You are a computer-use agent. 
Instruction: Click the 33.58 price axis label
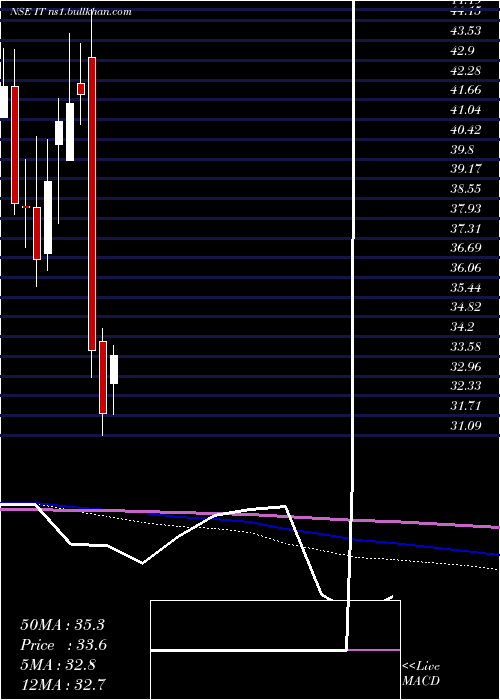point(466,346)
